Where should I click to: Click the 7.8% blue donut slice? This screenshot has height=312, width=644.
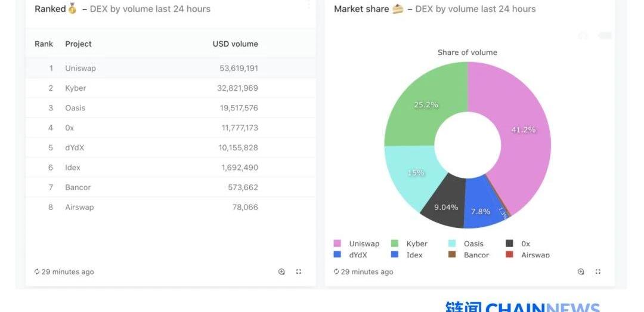coord(481,211)
